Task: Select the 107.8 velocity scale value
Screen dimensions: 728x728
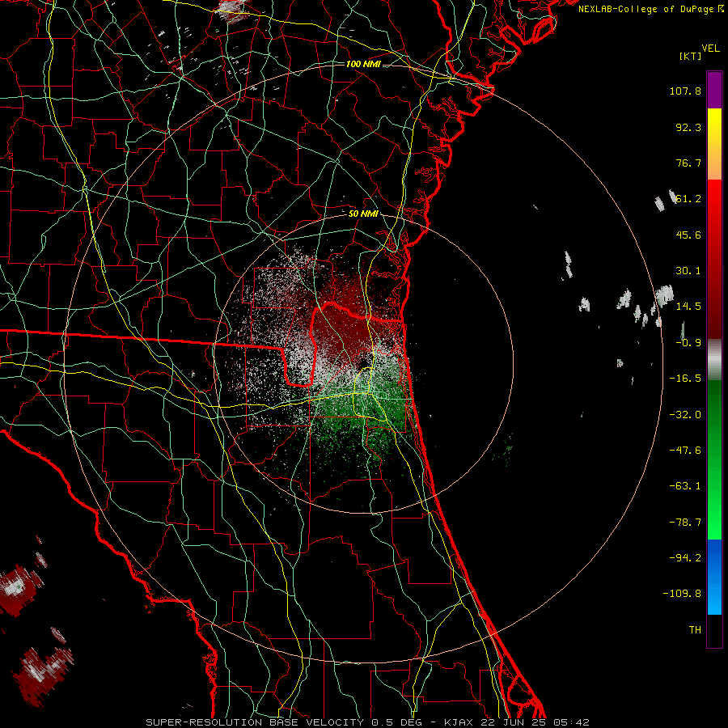Action: pos(685,91)
